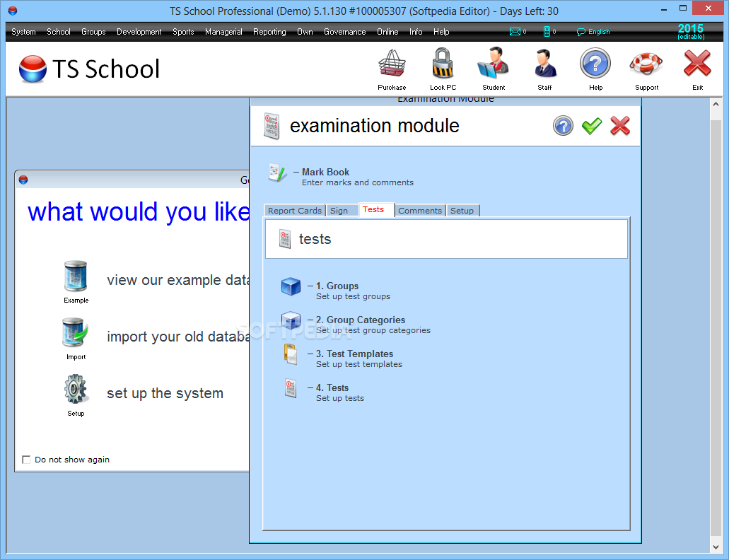Open the Student toolbar icon
729x560 pixels.
pos(494,63)
